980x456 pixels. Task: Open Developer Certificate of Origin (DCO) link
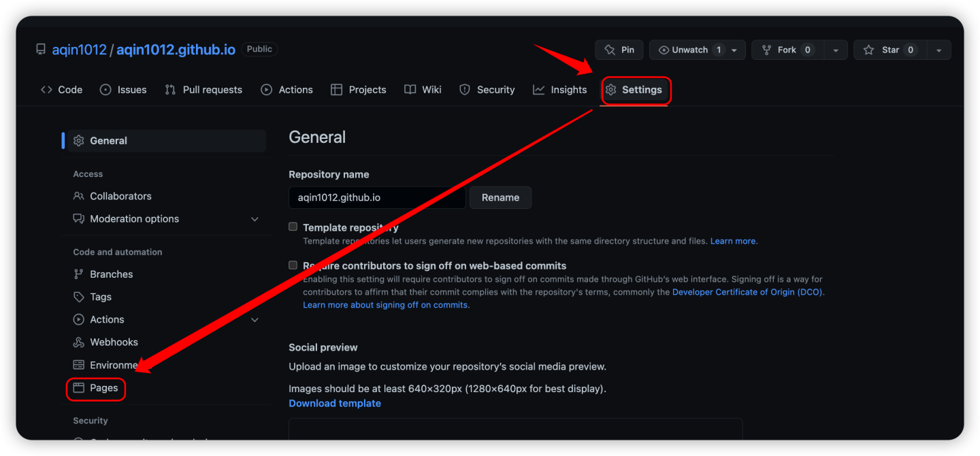tap(747, 292)
